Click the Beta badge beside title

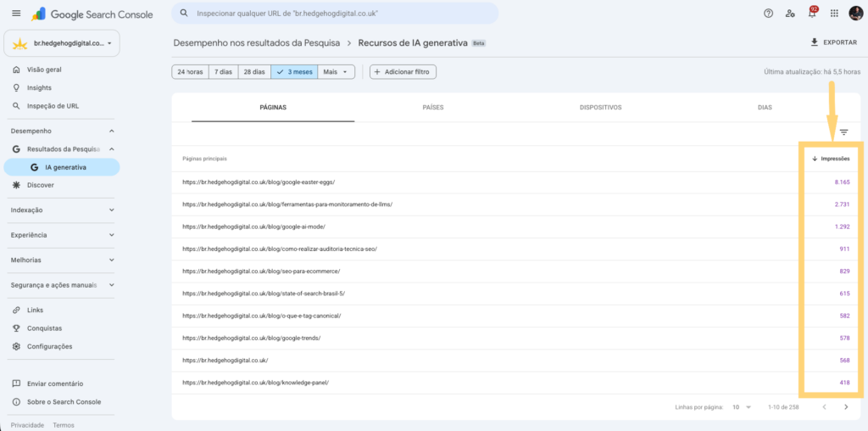pyautogui.click(x=479, y=42)
